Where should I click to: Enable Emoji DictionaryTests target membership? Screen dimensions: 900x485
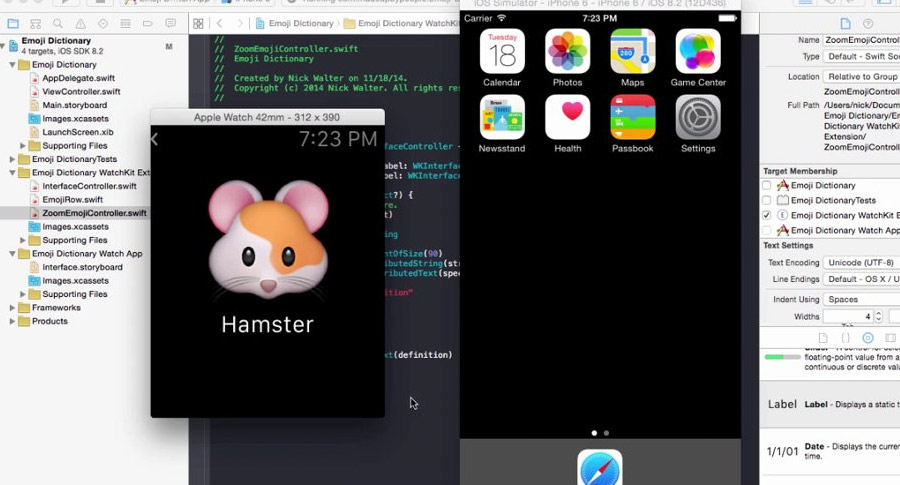coord(766,200)
